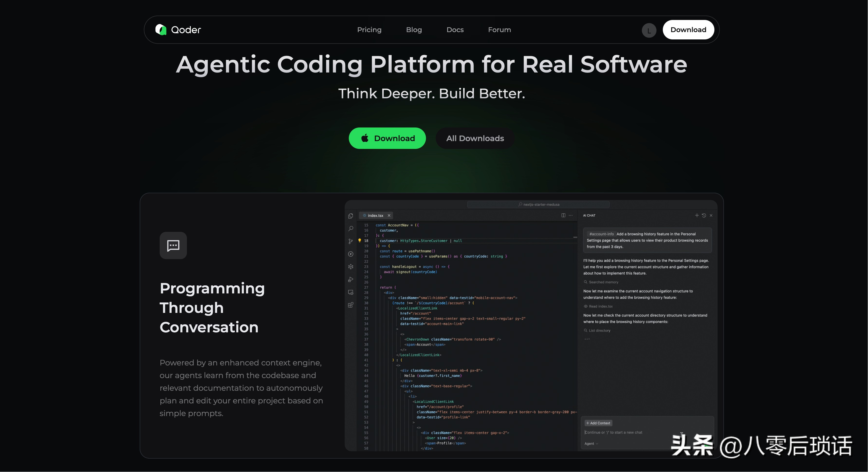
Task: Click the Add Context button
Action: coord(598,423)
